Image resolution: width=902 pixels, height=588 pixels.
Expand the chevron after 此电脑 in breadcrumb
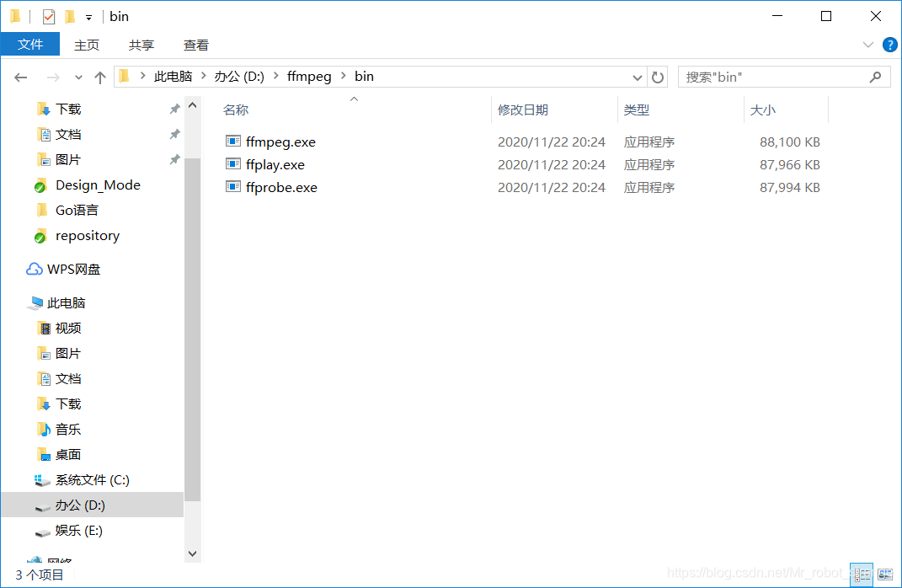204,77
